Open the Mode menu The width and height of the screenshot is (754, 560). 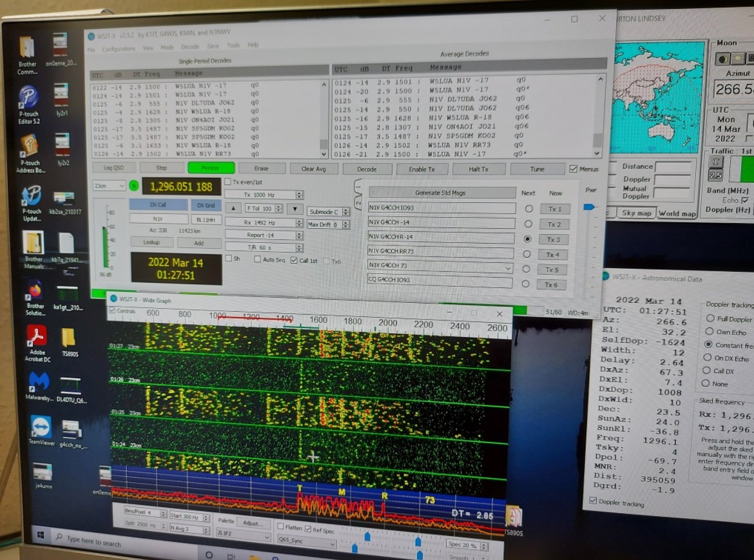(x=167, y=47)
